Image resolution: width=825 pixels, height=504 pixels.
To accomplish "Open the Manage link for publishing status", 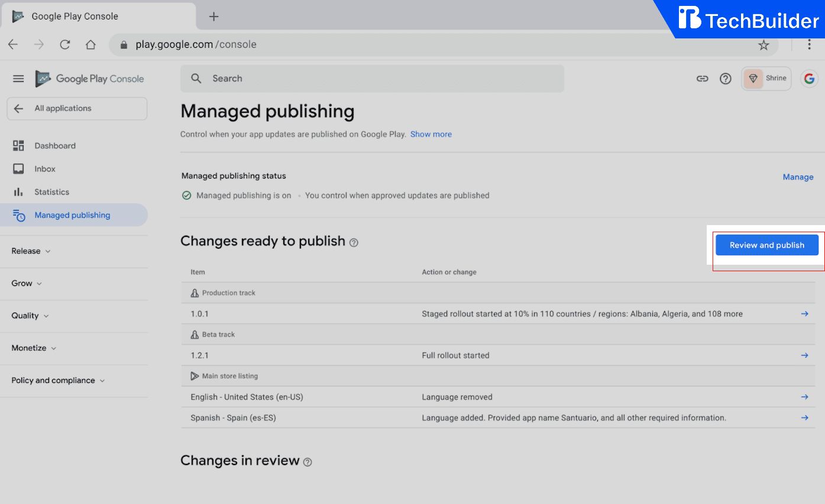I will (x=798, y=177).
